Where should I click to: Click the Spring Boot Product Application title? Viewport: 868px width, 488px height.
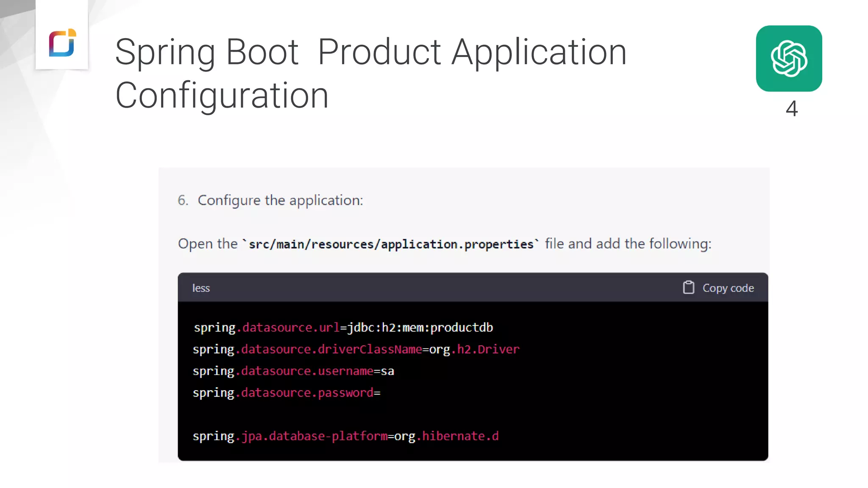pyautogui.click(x=370, y=52)
